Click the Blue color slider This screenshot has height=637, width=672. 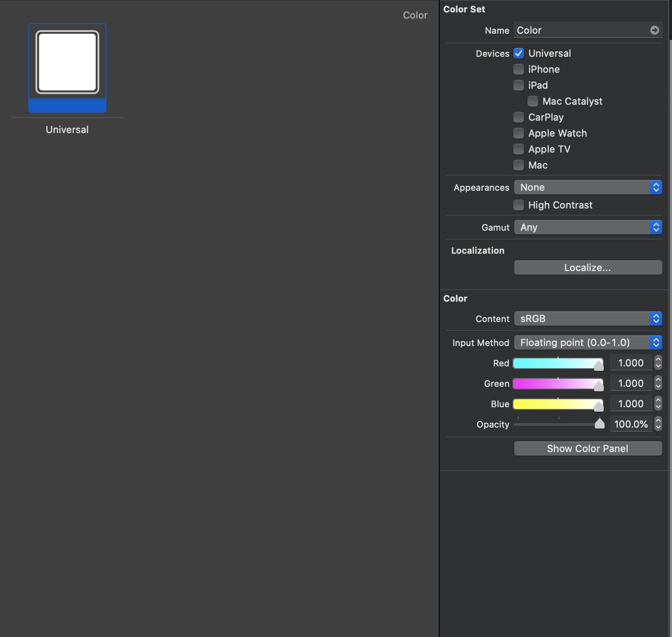click(558, 404)
